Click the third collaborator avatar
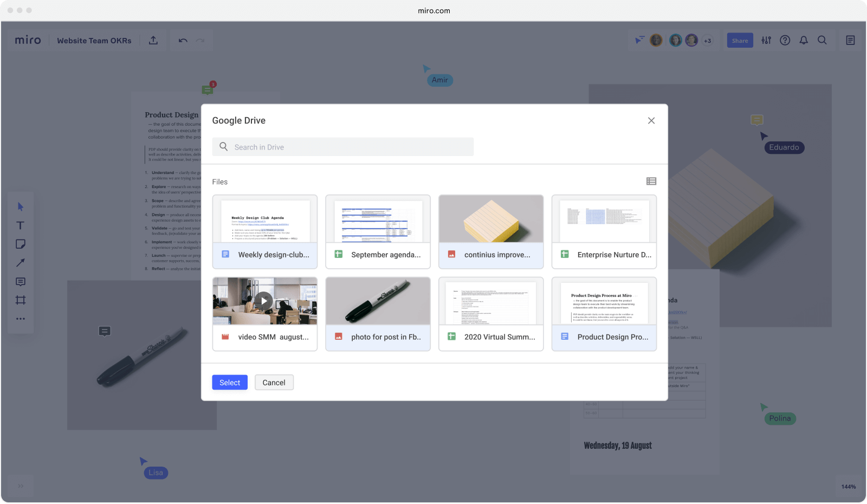The width and height of the screenshot is (867, 504). click(x=691, y=40)
